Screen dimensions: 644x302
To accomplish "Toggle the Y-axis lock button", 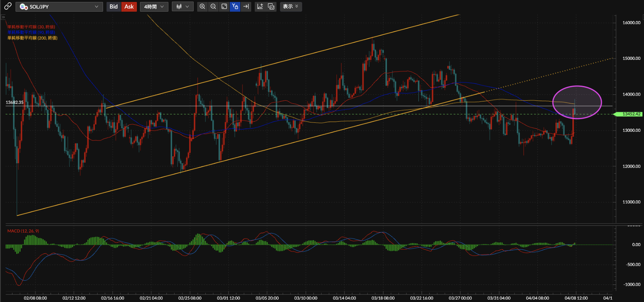I will (x=235, y=7).
